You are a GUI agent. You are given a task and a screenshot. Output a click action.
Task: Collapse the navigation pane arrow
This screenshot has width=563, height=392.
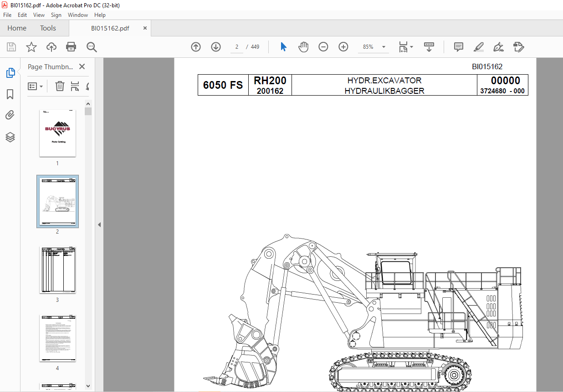[99, 224]
